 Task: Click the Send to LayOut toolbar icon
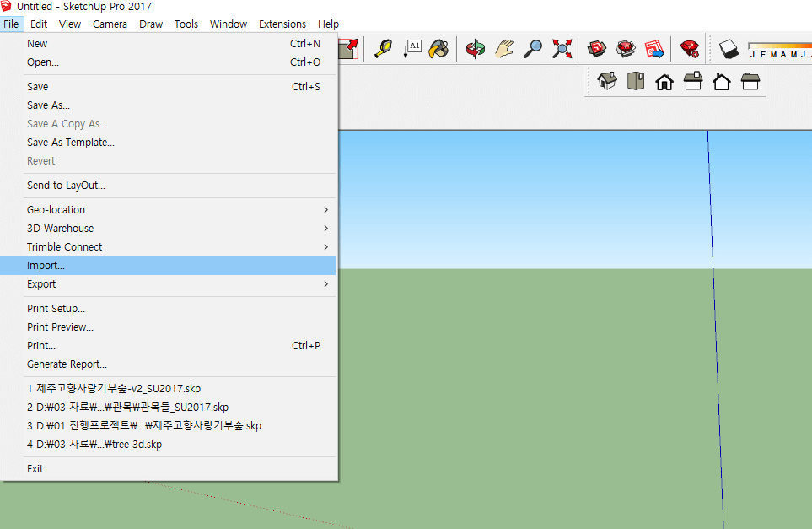[x=654, y=49]
